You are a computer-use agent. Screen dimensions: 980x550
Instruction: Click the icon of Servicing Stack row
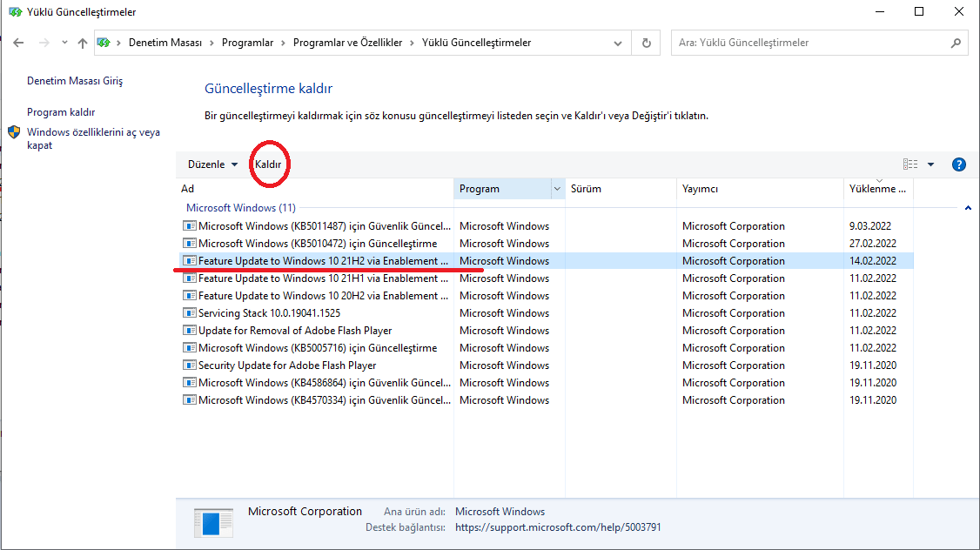point(190,312)
